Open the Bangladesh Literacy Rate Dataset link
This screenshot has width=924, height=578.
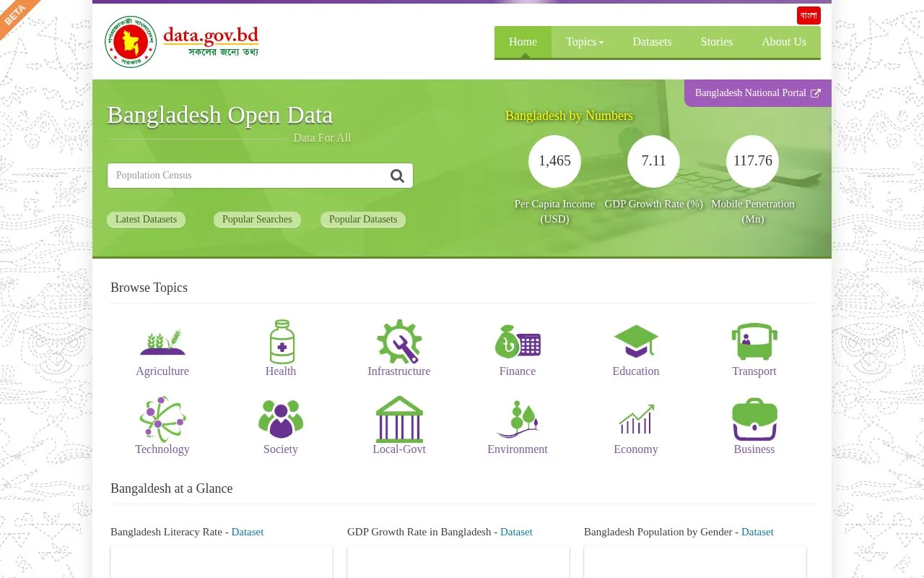tap(248, 532)
